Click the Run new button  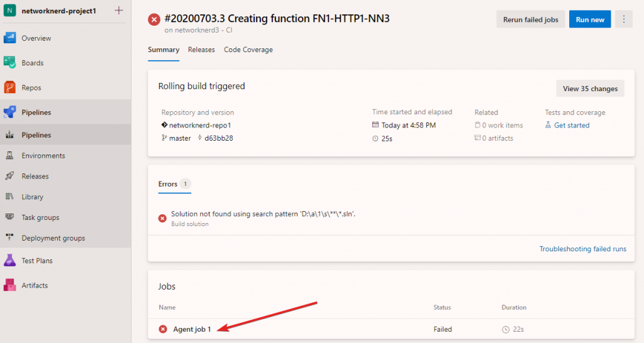tap(590, 19)
